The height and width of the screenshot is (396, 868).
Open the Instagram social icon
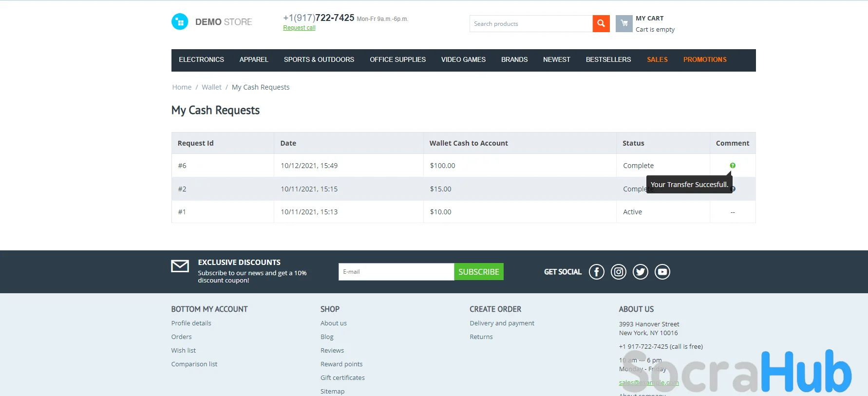618,272
